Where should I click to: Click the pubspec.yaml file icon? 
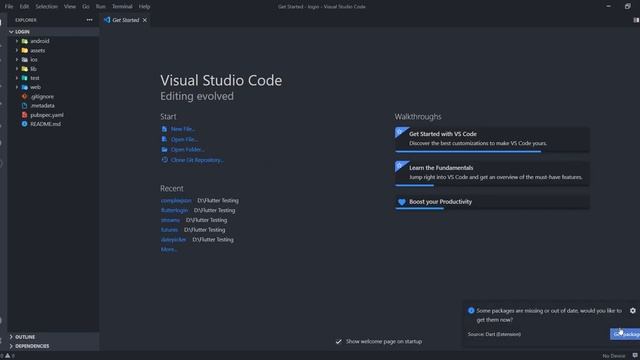click(24, 115)
